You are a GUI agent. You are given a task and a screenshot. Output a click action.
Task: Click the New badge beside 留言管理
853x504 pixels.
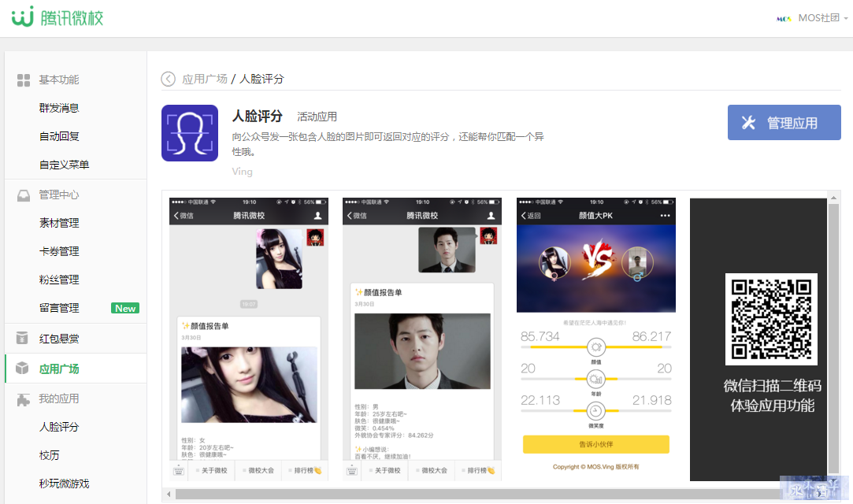pos(125,308)
